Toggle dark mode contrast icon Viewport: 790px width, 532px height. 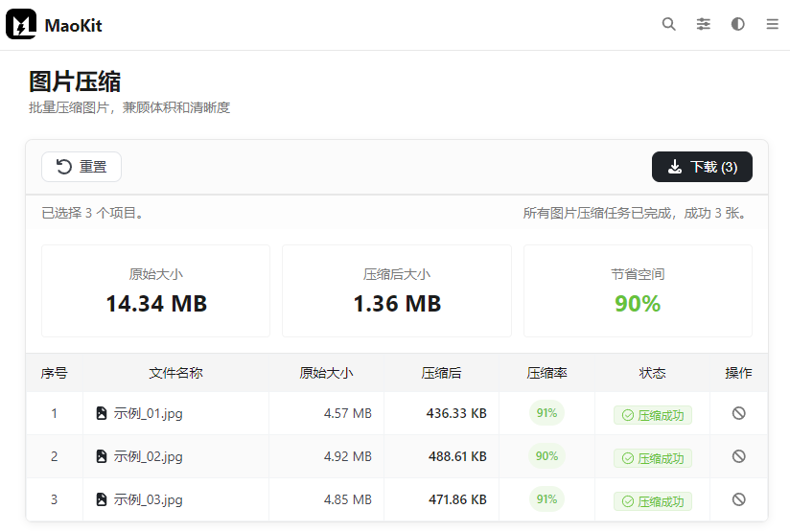tap(737, 24)
